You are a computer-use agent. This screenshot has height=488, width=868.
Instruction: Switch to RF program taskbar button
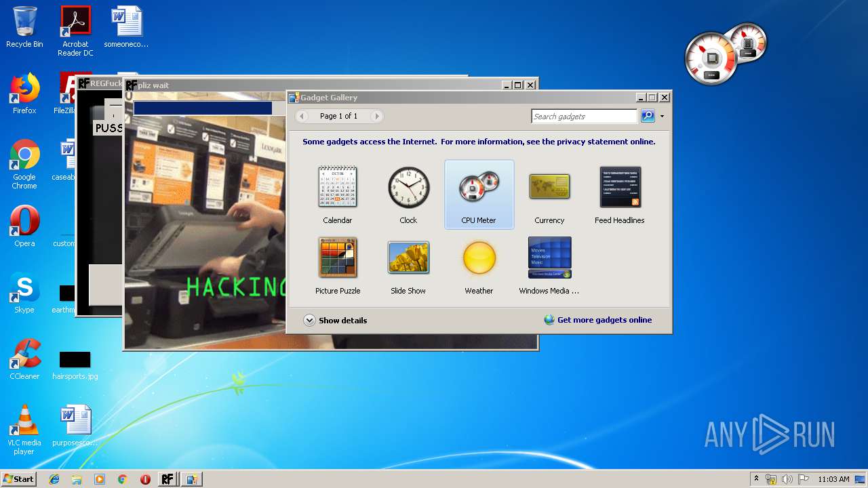click(x=167, y=479)
